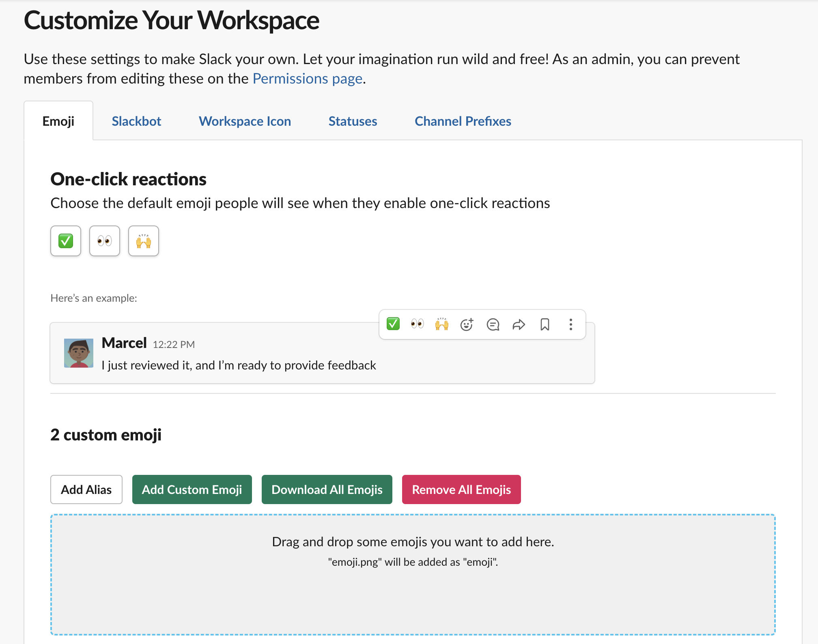Click eyes emoji in message toolbar

[417, 324]
